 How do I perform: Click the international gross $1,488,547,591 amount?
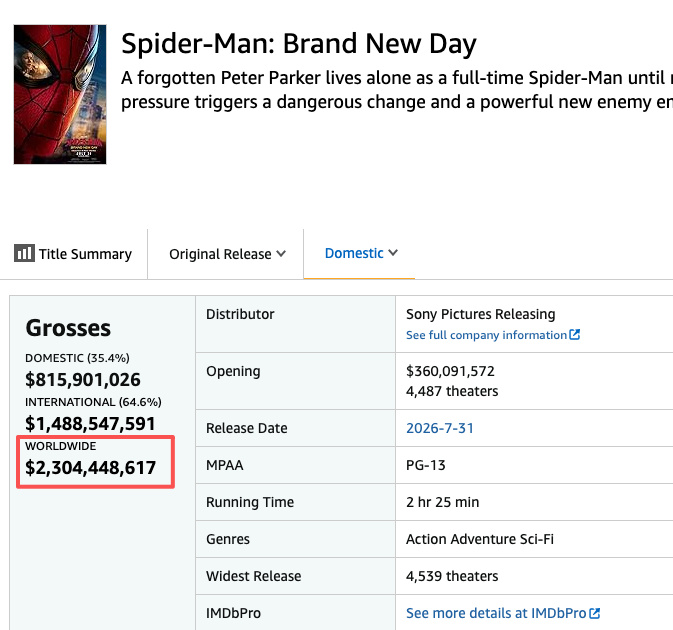(x=90, y=424)
